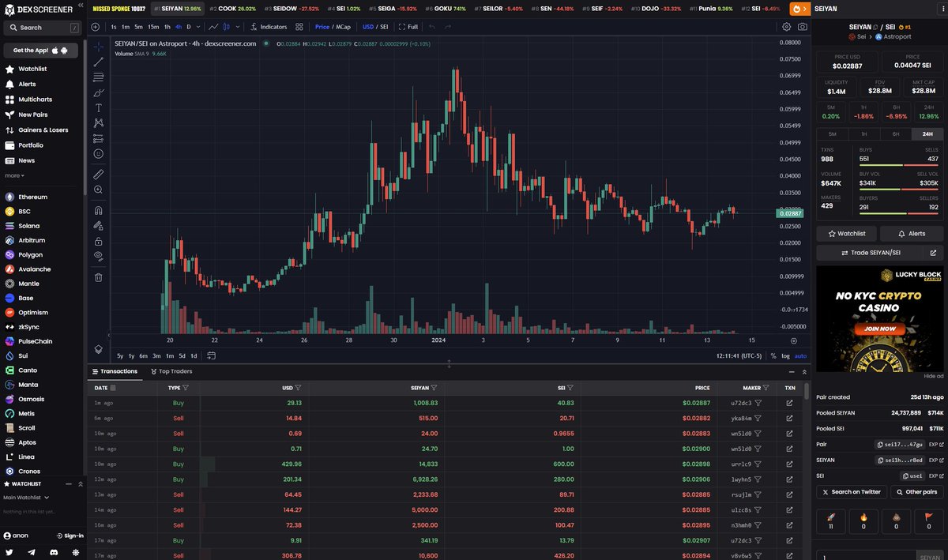This screenshot has height=560, width=948.
Task: Select the 5M stats tab
Action: pyautogui.click(x=832, y=134)
